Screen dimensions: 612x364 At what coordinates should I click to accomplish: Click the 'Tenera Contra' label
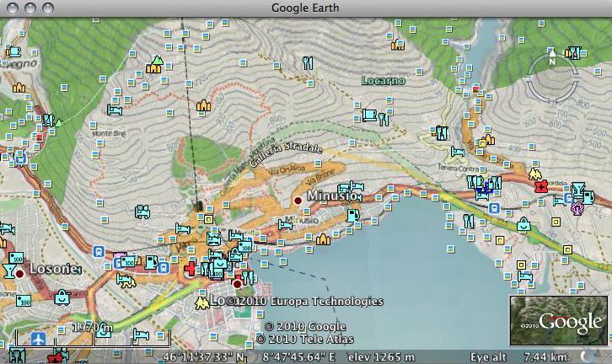459,169
